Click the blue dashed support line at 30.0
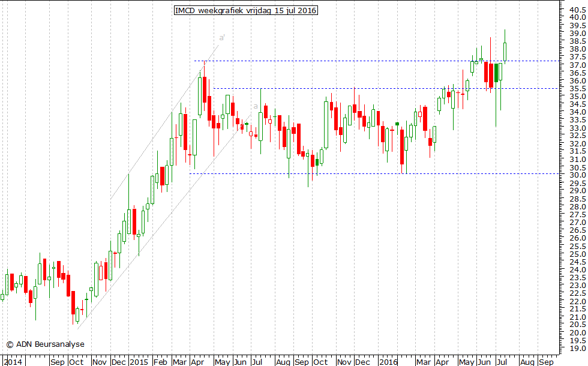 click(x=374, y=173)
